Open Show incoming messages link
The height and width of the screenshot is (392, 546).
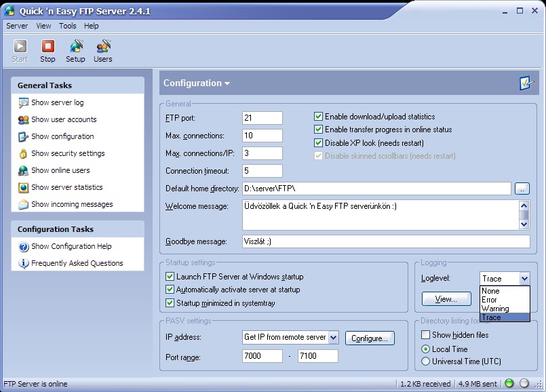click(72, 204)
